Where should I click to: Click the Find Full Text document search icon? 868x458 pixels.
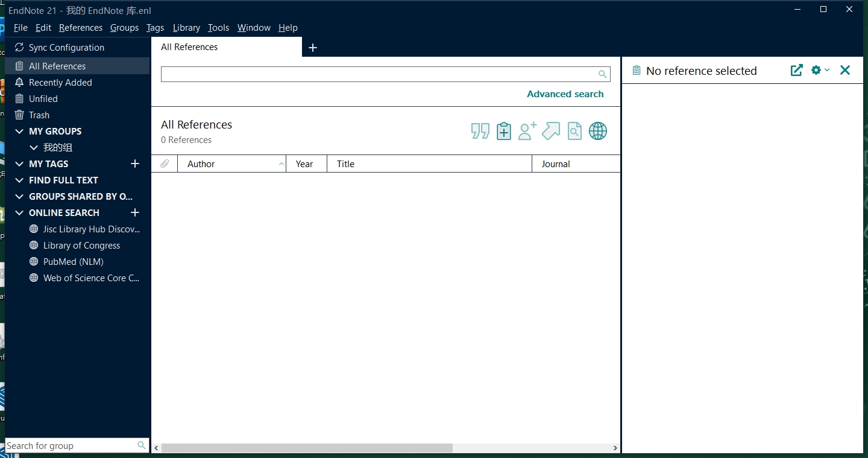click(575, 131)
